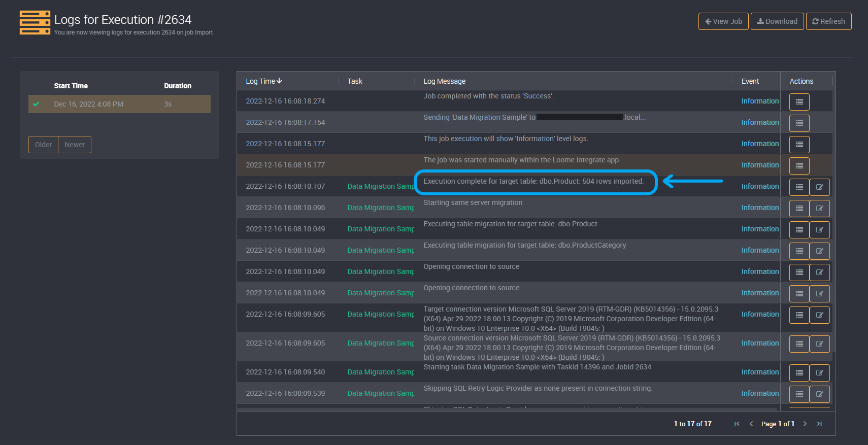Select the Dec 16, 2022 4:08 PM execution row
This screenshot has width=868, height=445.
coord(119,104)
